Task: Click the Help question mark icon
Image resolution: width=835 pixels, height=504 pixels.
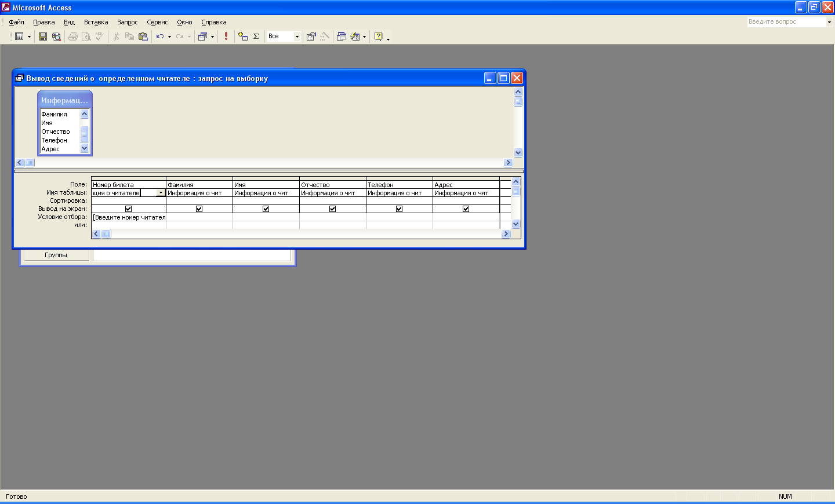Action: pos(379,36)
